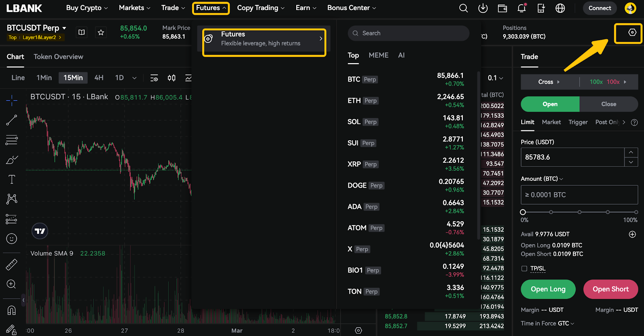Switch to the Token Overview tab
This screenshot has height=336, width=644.
[58, 57]
